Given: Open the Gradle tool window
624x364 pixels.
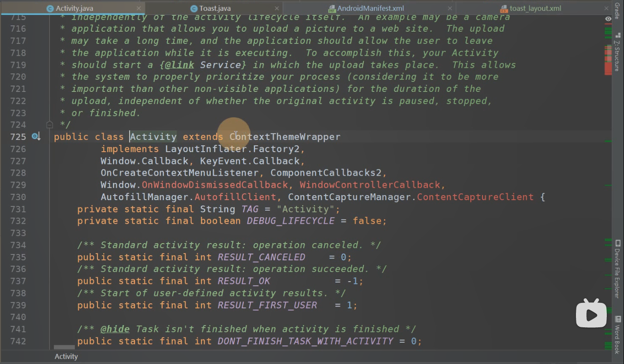Looking at the screenshot, I should pyautogui.click(x=617, y=11).
